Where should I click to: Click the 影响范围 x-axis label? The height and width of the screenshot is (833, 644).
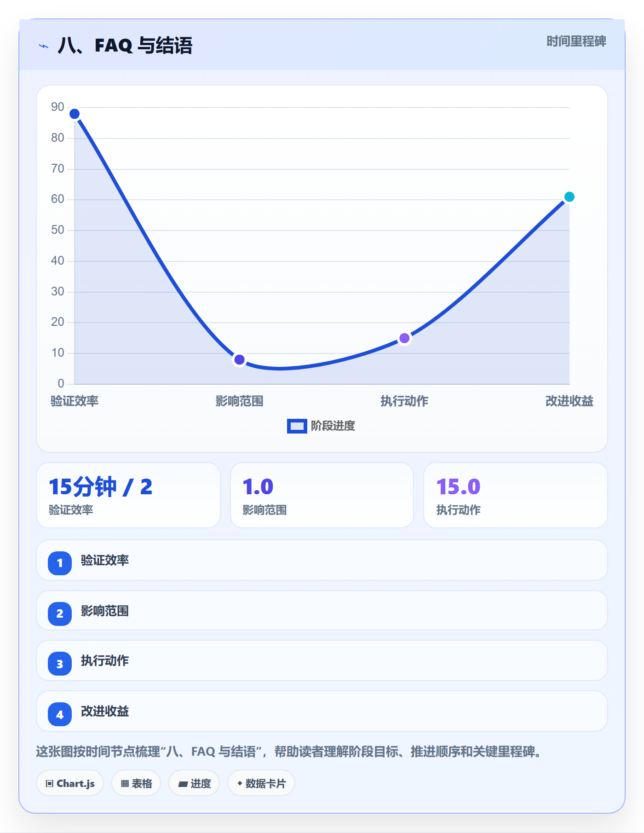pos(239,401)
